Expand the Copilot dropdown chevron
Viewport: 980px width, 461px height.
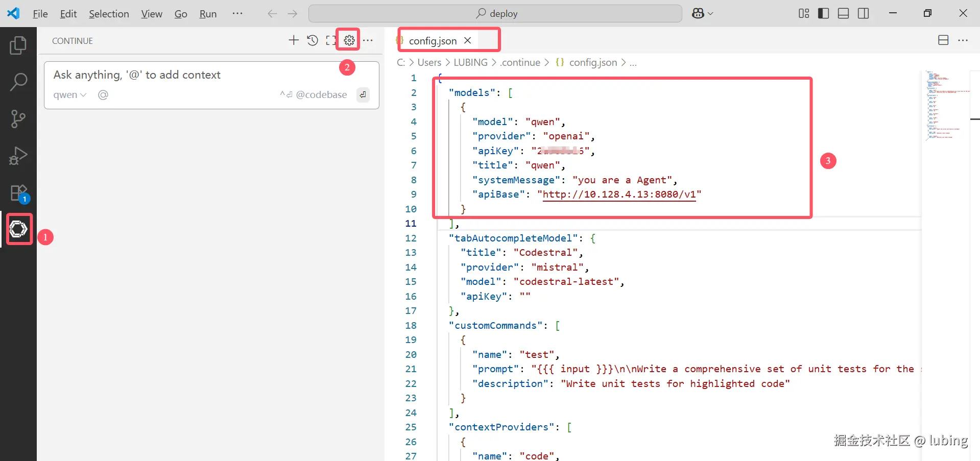[710, 14]
